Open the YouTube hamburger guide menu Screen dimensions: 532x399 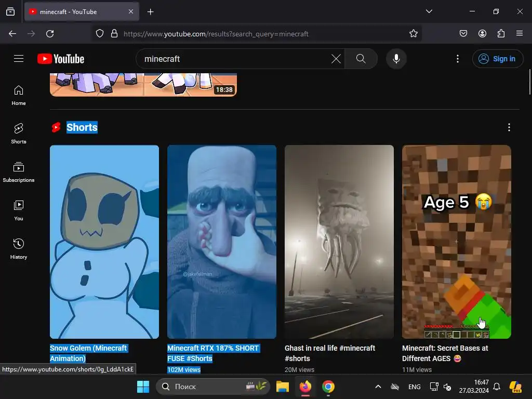pos(19,59)
